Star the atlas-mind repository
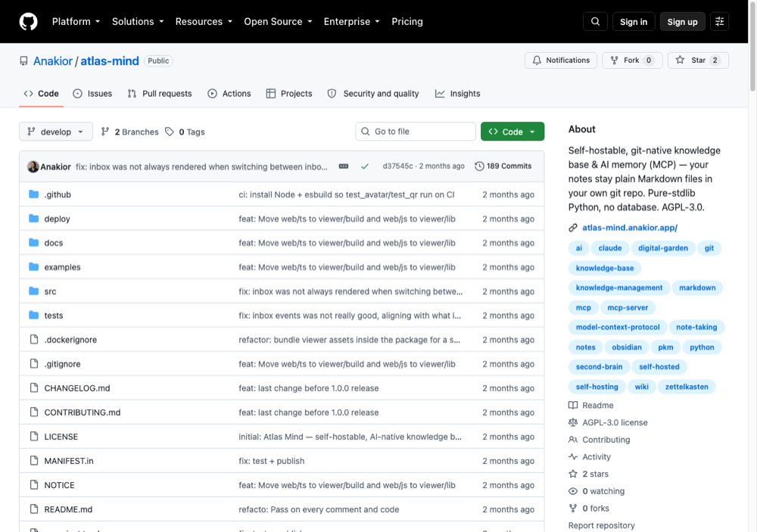757x532 pixels. tap(698, 61)
